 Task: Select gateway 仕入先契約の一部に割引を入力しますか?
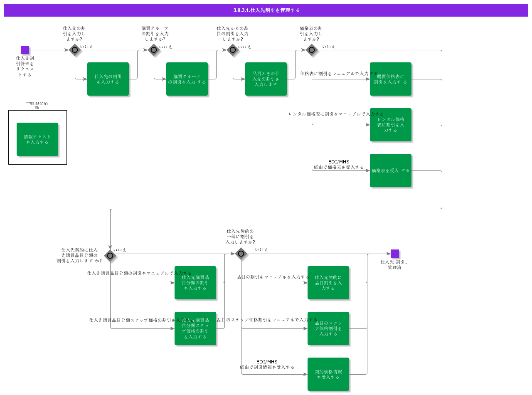coord(241,254)
